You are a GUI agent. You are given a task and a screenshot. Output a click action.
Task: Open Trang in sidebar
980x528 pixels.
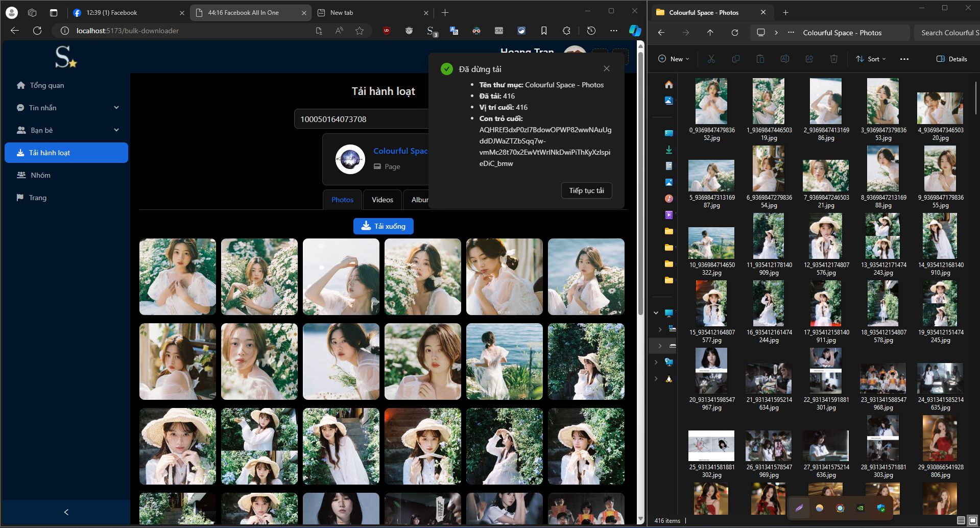(x=66, y=198)
